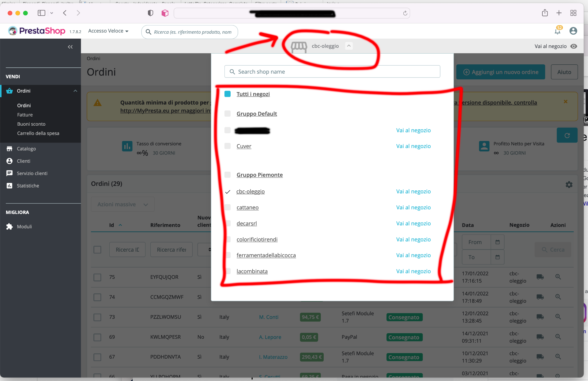Tick the Gruppo Piemonte checkbox
Screen dimensions: 588x381
point(228,175)
